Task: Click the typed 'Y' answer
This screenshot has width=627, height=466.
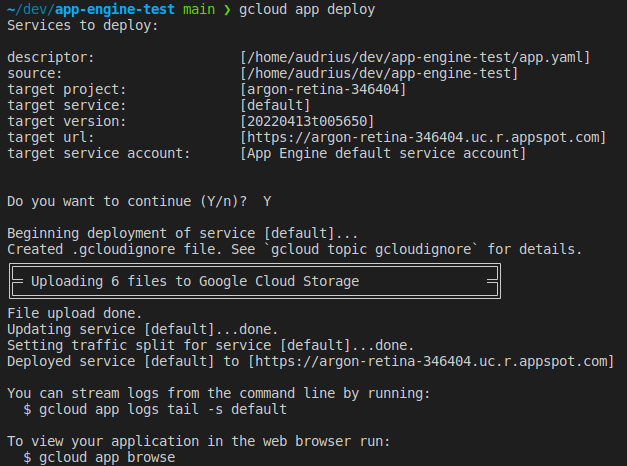Action: (267, 201)
